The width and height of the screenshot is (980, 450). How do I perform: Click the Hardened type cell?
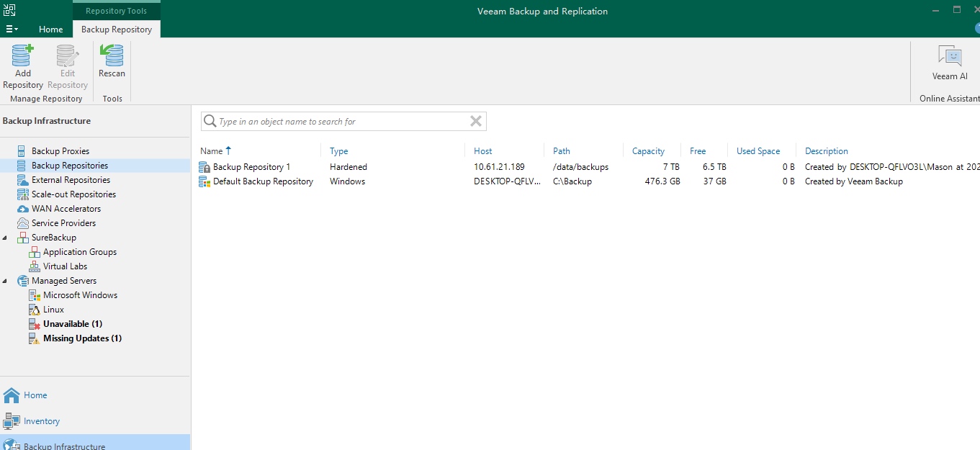349,167
